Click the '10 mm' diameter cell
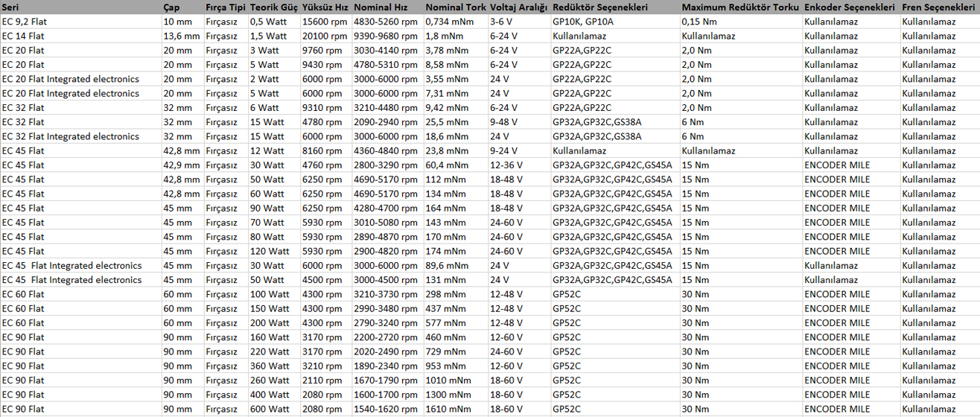Viewport: 980px width, 417px height. (182, 22)
